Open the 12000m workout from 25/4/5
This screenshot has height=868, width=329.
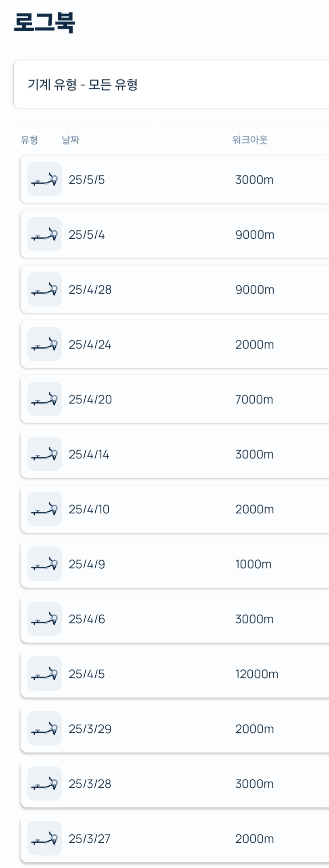point(257,674)
